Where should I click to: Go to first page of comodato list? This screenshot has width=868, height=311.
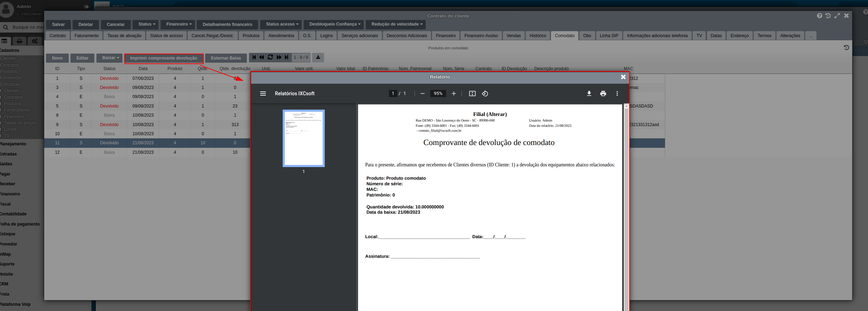tap(254, 57)
